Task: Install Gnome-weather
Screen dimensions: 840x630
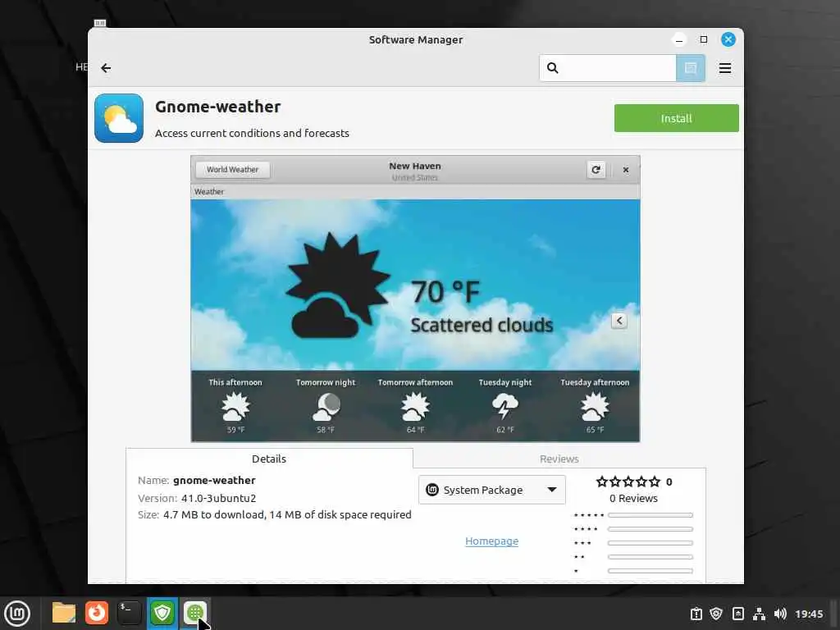Action: (x=676, y=118)
